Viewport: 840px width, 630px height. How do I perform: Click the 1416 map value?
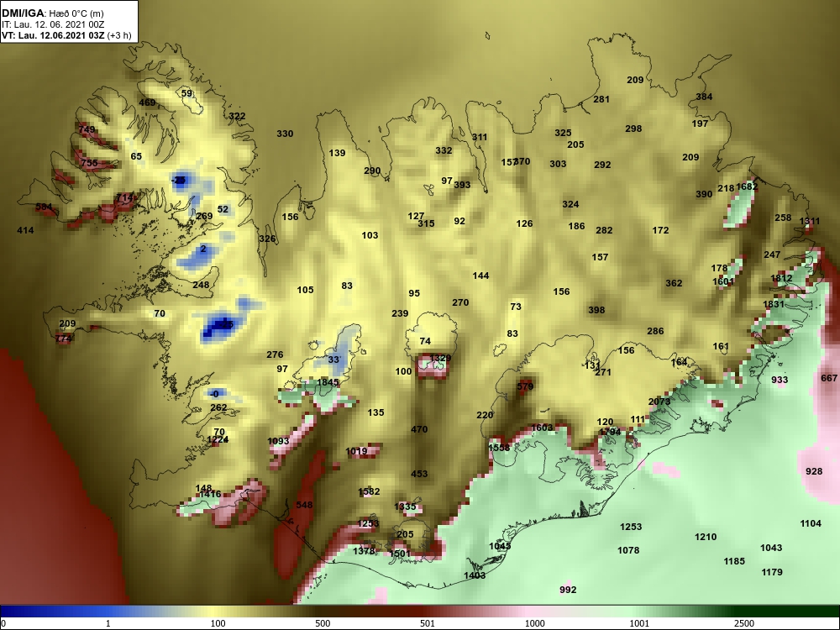[210, 494]
